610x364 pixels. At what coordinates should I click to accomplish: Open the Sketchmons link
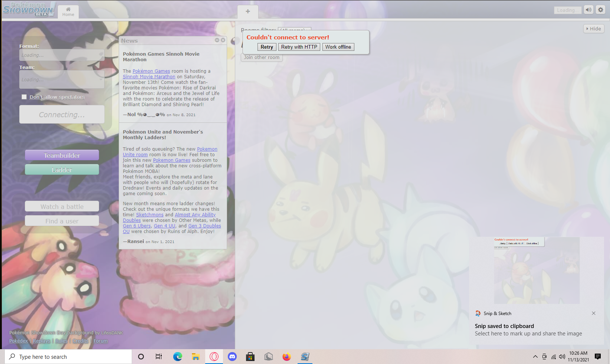pos(150,215)
